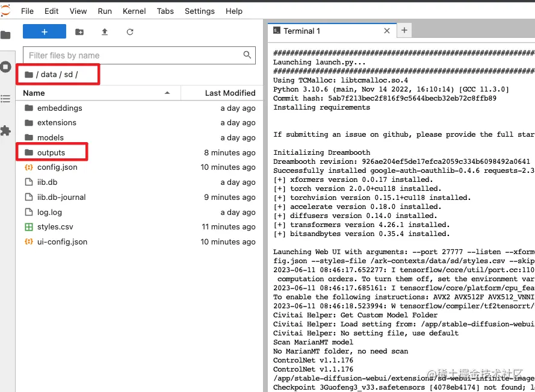The height and width of the screenshot is (392, 535).
Task: Select the iib.db-journal file name
Action: pos(61,197)
